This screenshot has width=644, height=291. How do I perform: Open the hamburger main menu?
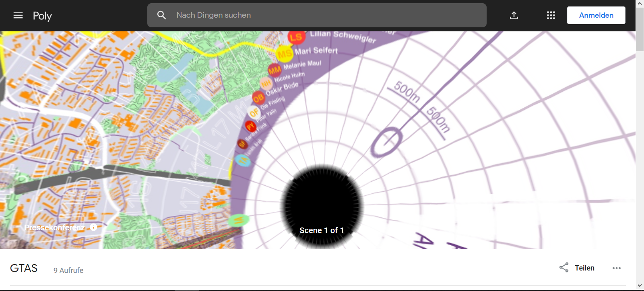pyautogui.click(x=18, y=15)
